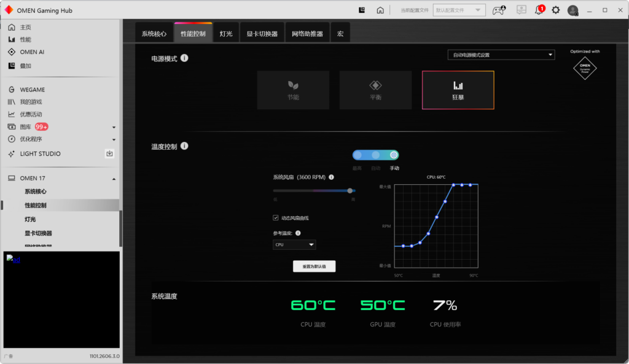The width and height of the screenshot is (629, 364).
Task: Click the info icon next to 温度控制
Action: point(184,146)
